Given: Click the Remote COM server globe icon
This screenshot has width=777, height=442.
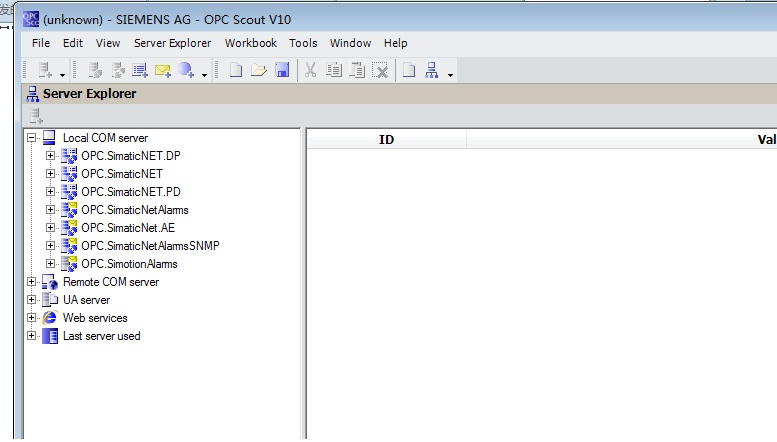Looking at the screenshot, I should (x=50, y=282).
